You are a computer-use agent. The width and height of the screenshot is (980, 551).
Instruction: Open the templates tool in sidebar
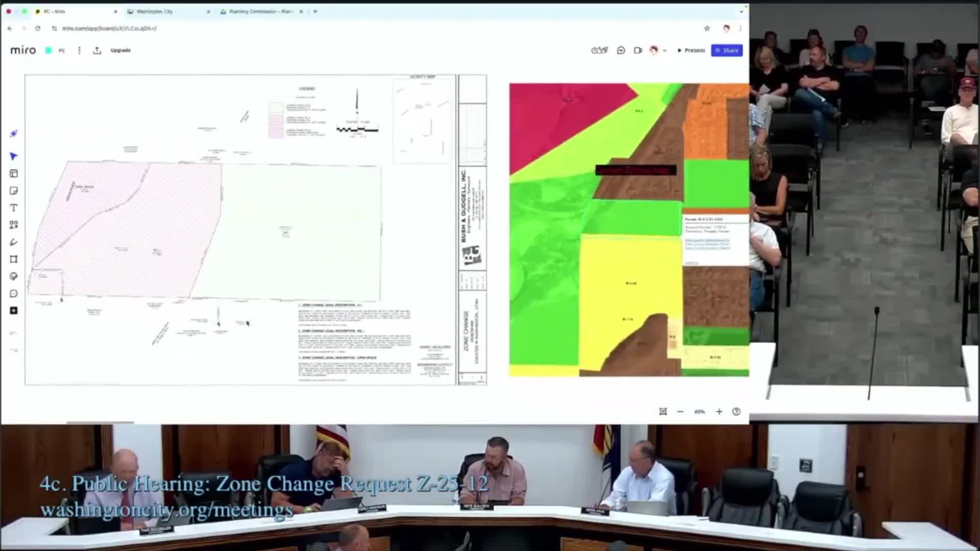tap(14, 173)
